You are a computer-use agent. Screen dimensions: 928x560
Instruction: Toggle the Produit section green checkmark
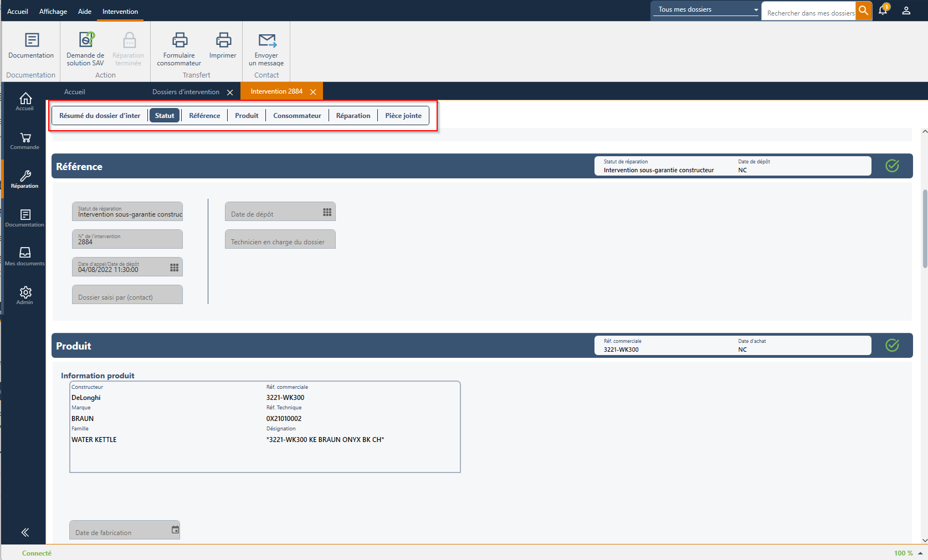[892, 345]
